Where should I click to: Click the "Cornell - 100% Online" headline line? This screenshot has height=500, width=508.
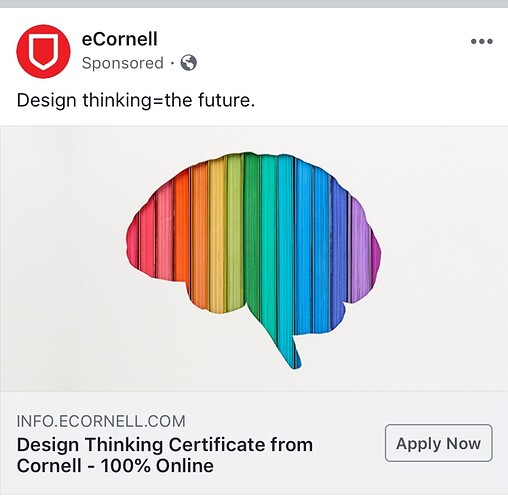point(115,466)
